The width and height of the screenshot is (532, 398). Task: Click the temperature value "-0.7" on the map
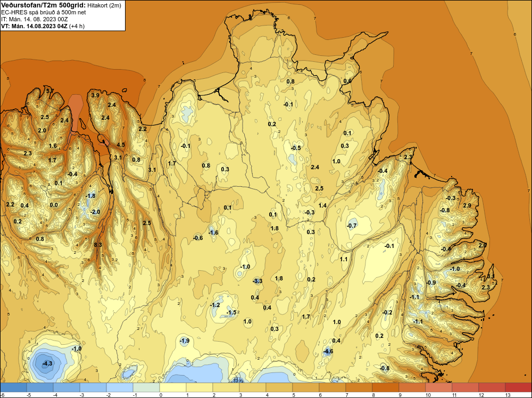click(x=352, y=226)
